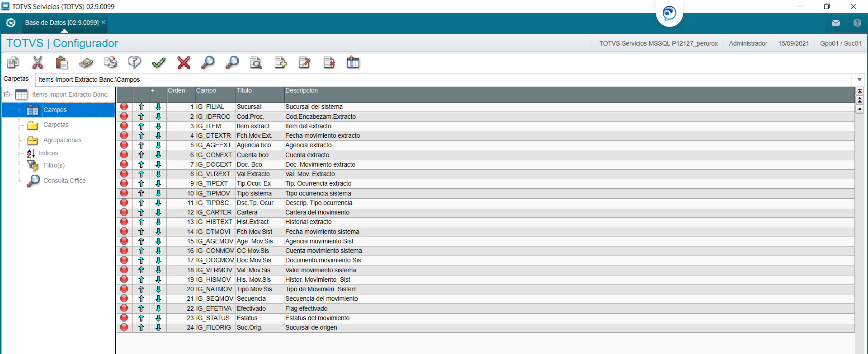Click the IG_TIPMOV field cell
This screenshot has width=868, height=354.
click(215, 193)
